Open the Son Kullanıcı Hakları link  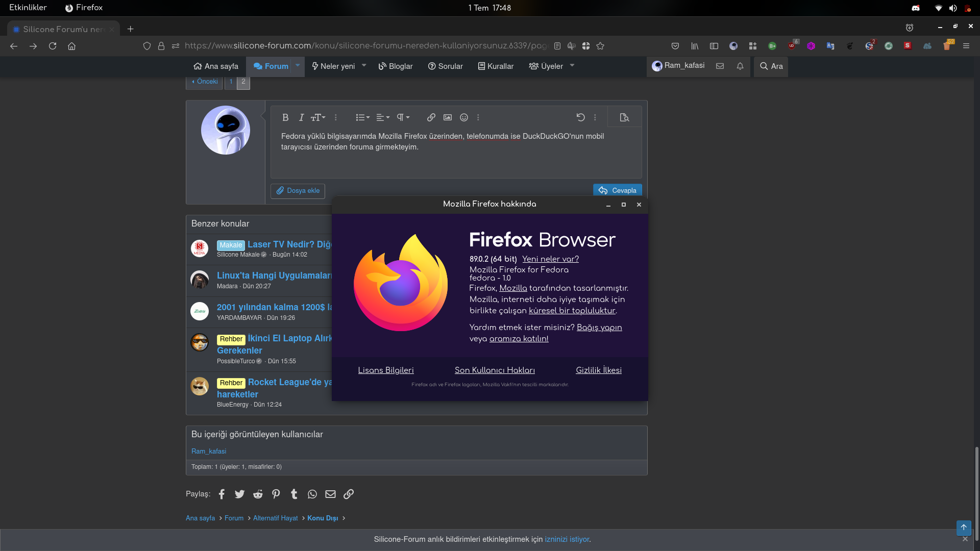(495, 370)
